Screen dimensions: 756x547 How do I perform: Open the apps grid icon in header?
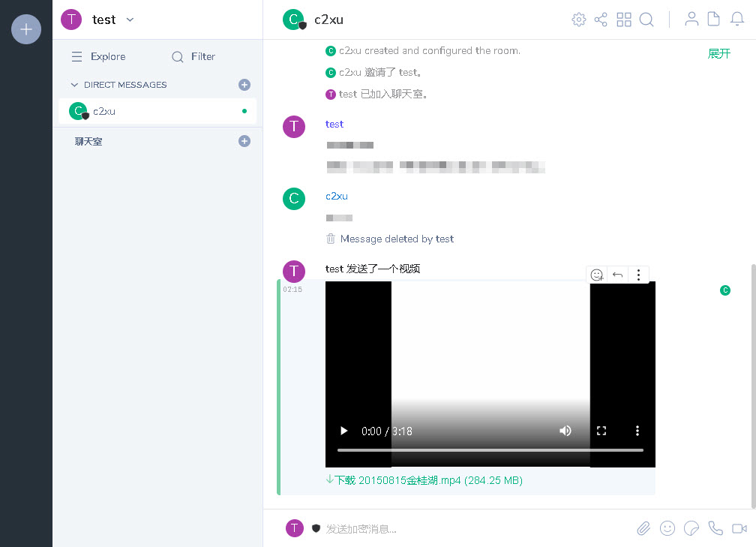624,20
